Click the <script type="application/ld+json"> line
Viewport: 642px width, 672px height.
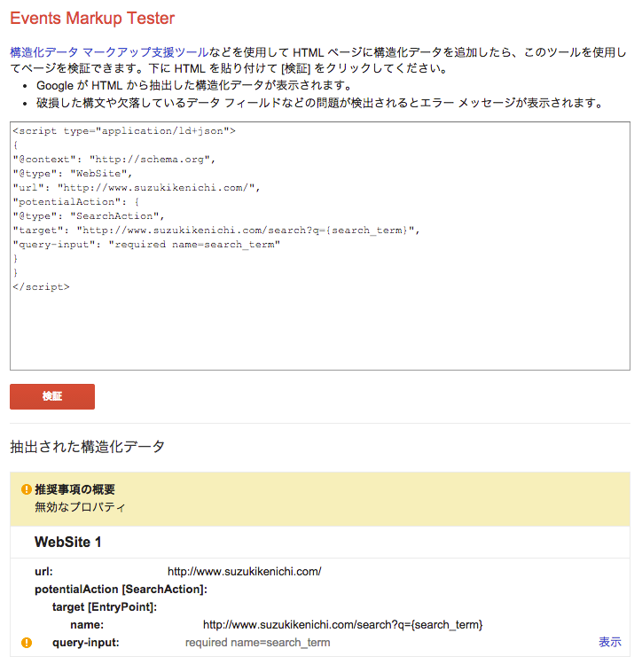point(124,130)
